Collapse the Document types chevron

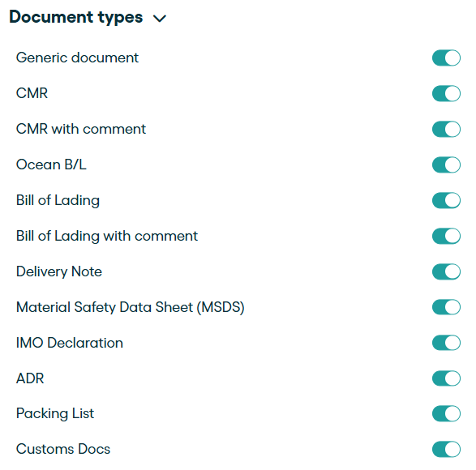tap(160, 19)
